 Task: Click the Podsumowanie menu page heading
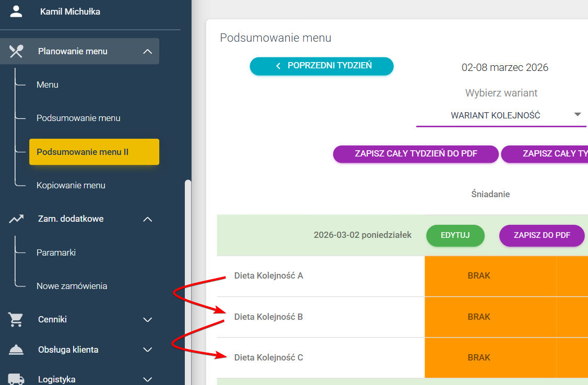276,38
